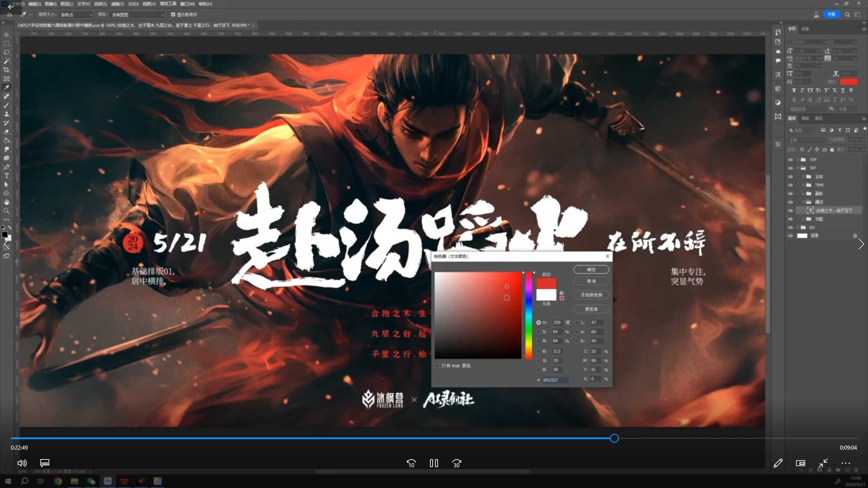Select the Move tool
Image resolution: width=868 pixels, height=488 pixels.
tap(6, 34)
